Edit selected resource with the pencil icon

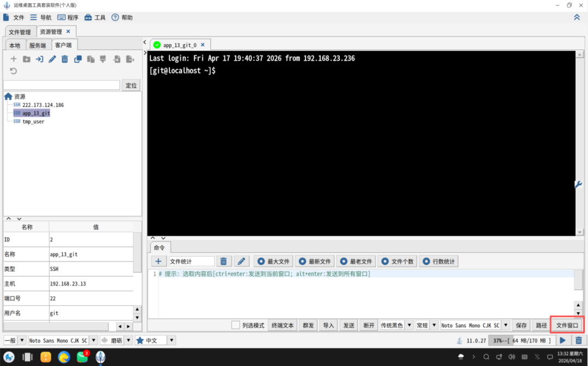pyautogui.click(x=52, y=59)
